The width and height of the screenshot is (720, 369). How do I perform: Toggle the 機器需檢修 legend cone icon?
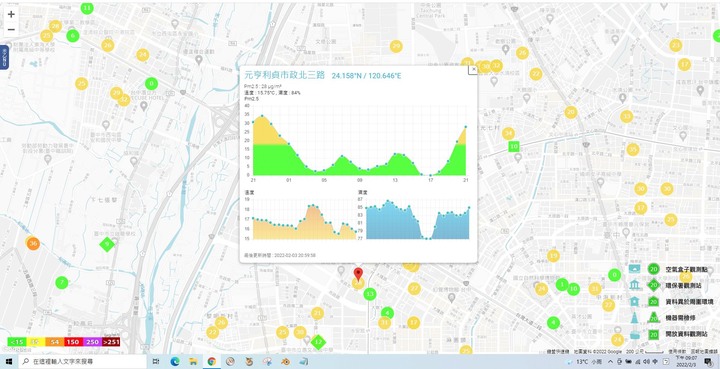pos(653,318)
